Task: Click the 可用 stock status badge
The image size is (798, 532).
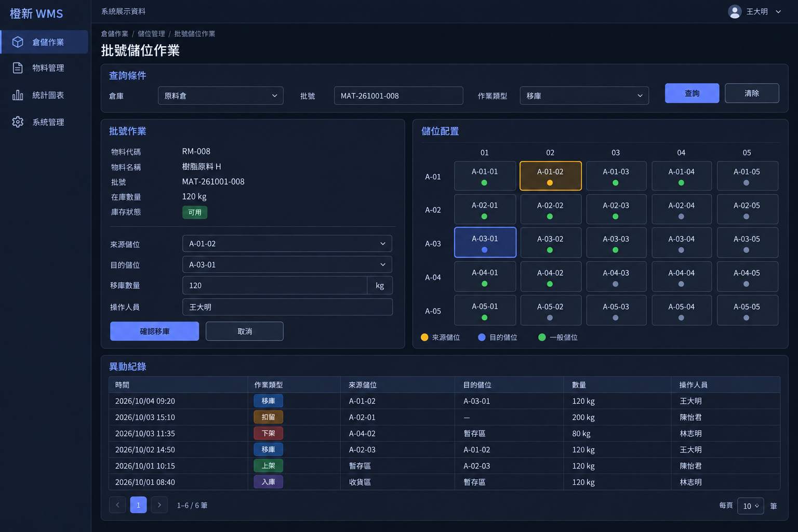Action: (195, 212)
